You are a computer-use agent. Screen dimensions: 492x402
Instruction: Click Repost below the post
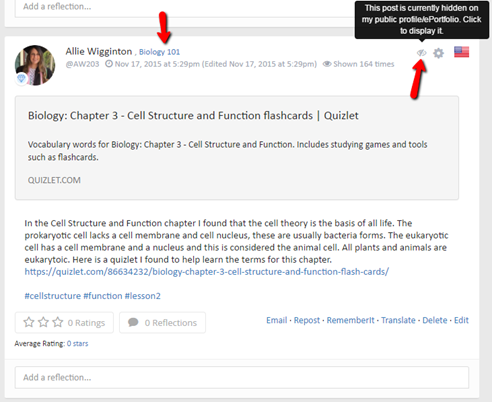coord(307,320)
